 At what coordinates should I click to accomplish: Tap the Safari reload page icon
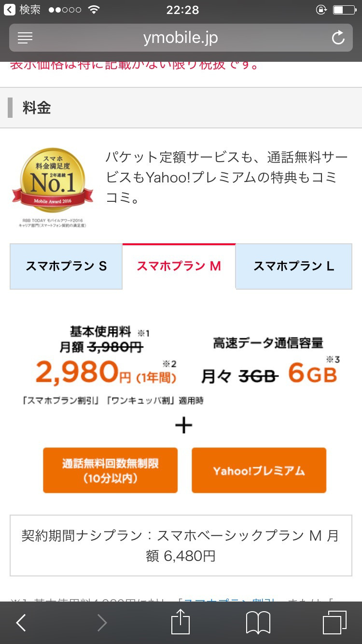338,38
